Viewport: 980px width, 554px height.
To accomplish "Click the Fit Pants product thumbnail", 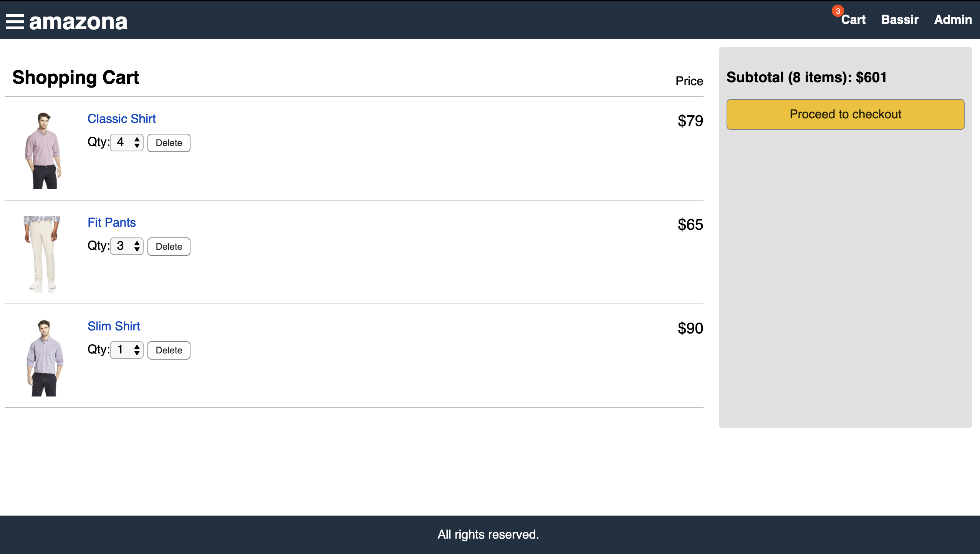I will click(x=42, y=254).
